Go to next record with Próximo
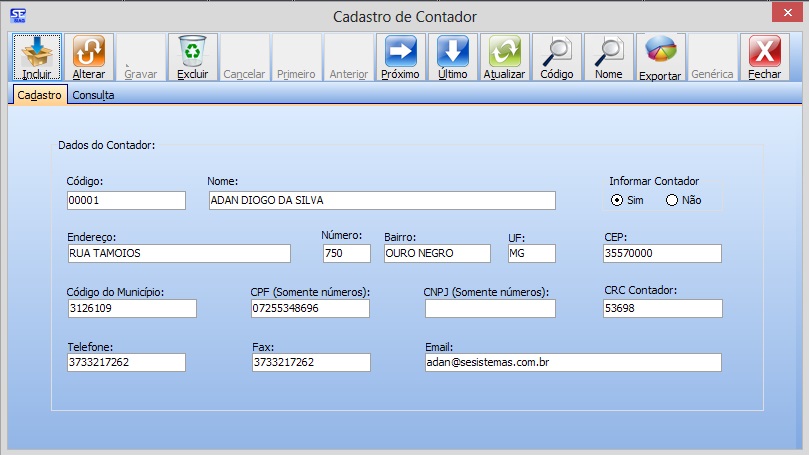 pos(400,51)
